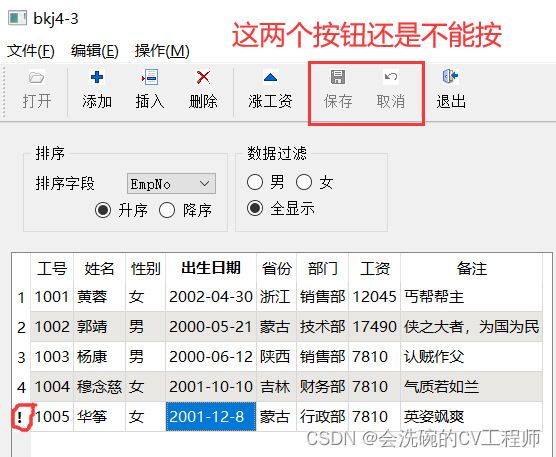Screen dimensions: 556x457
Task: Select the 降序 radio button
Action: pos(167,210)
